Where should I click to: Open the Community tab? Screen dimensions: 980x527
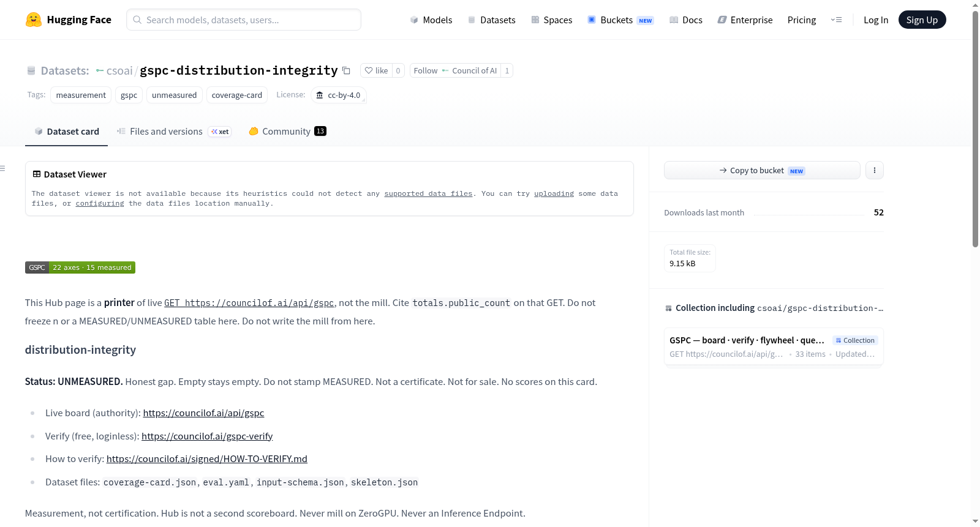(287, 131)
